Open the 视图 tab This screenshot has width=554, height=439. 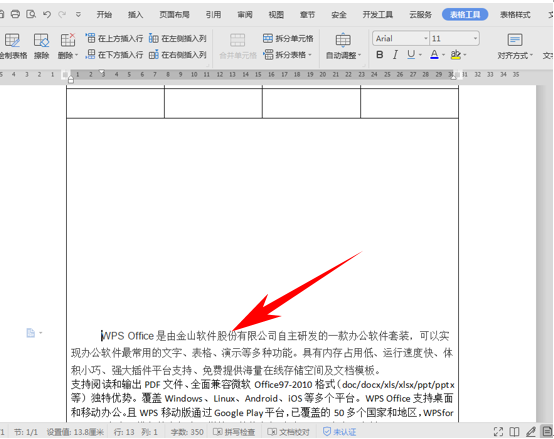point(276,14)
